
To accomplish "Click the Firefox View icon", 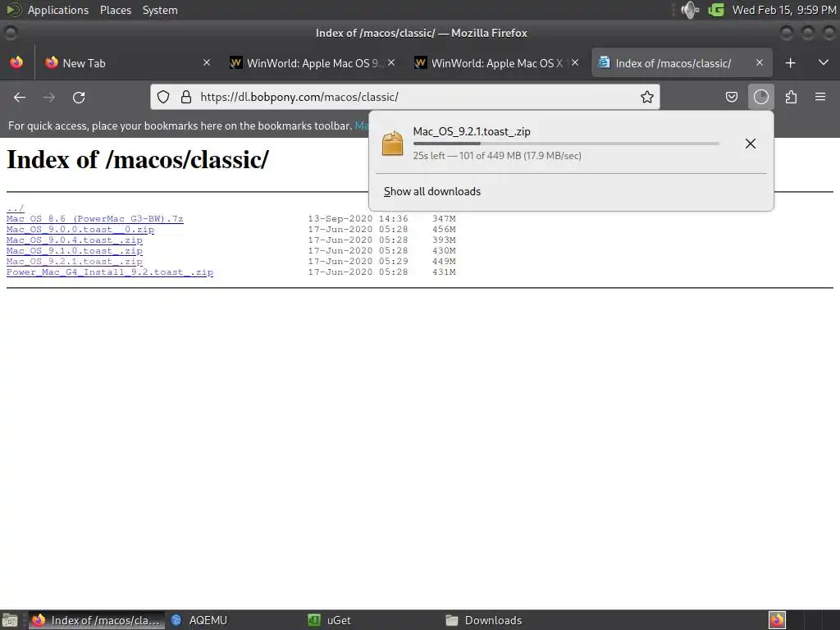I will point(16,62).
